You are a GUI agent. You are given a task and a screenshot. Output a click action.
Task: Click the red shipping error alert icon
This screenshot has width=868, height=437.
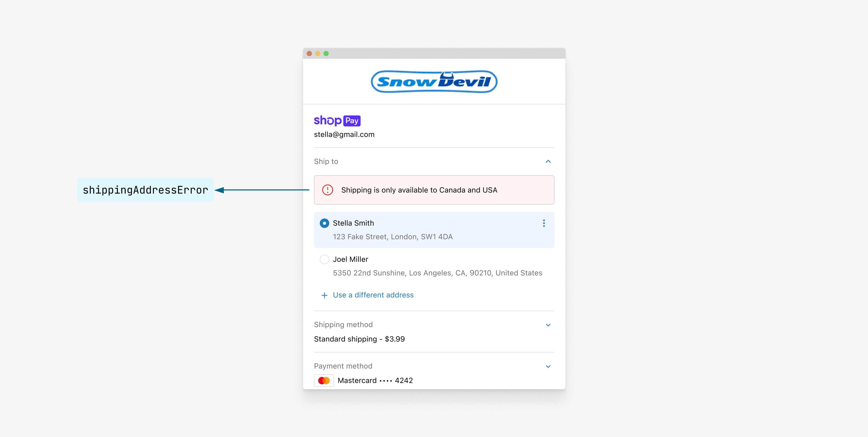pos(328,190)
